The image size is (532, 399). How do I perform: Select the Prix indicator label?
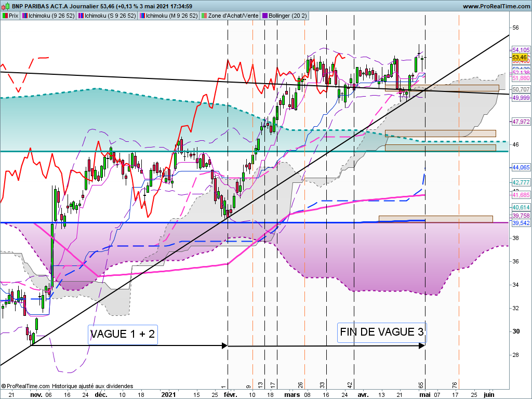[11, 16]
